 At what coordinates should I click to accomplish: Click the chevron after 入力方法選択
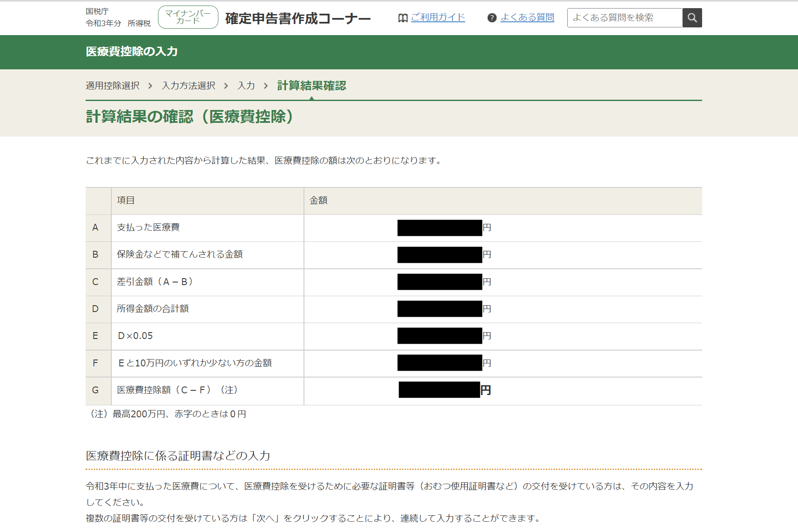point(226,86)
